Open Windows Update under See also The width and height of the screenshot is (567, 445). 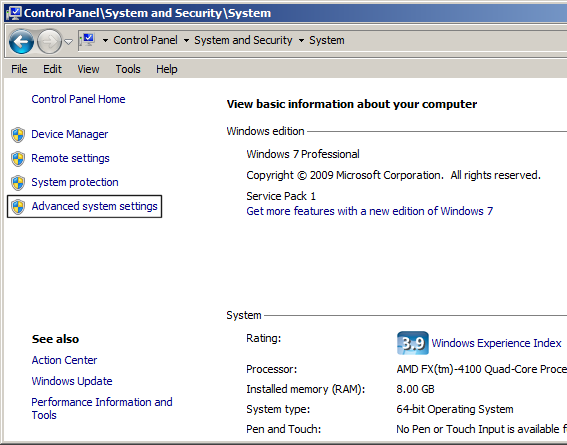click(x=72, y=381)
